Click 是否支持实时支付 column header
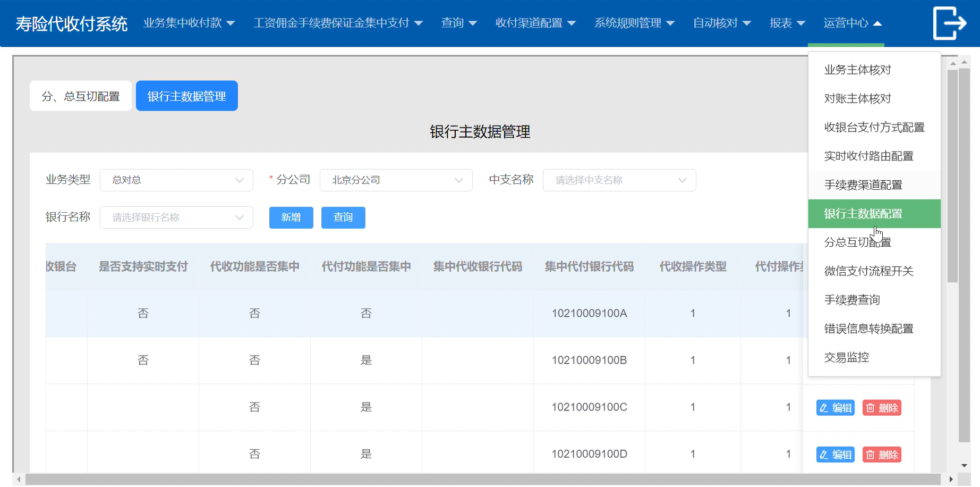The height and width of the screenshot is (487, 980). coord(143,266)
